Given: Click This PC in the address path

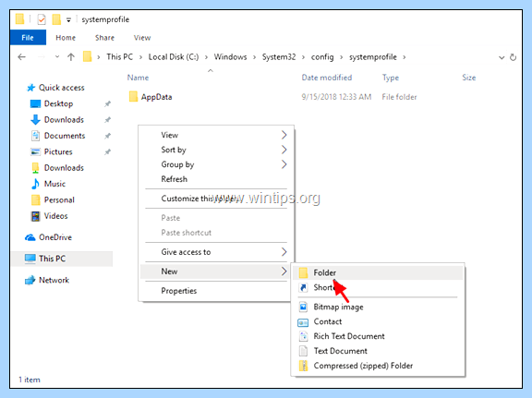Looking at the screenshot, I should click(119, 57).
